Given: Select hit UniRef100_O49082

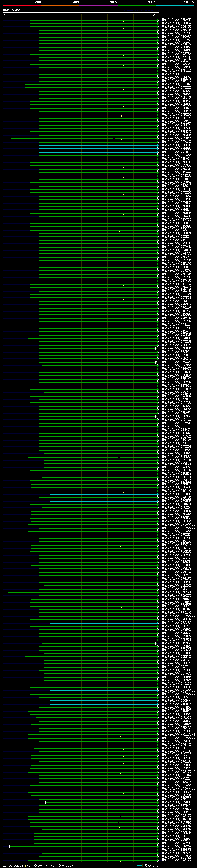Looking at the screenshot, I should pyautogui.click(x=177, y=37).
